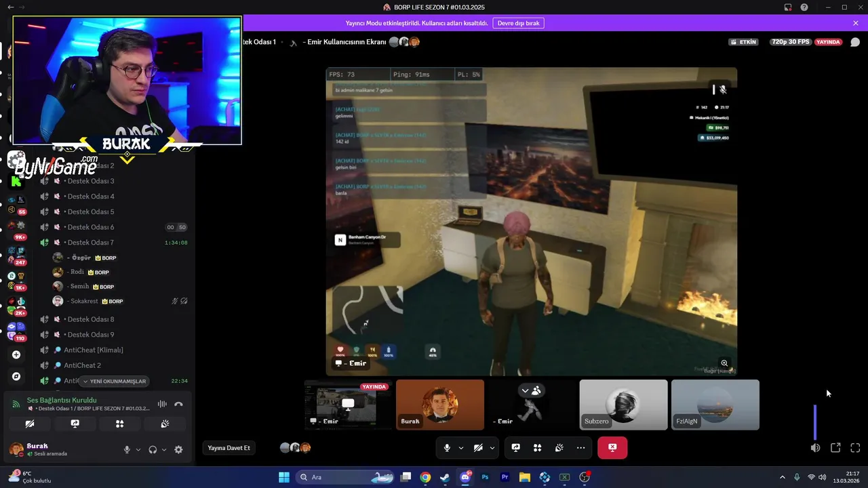Select Emir's live stream thumbnail
Image resolution: width=868 pixels, height=488 pixels.
coord(348,405)
